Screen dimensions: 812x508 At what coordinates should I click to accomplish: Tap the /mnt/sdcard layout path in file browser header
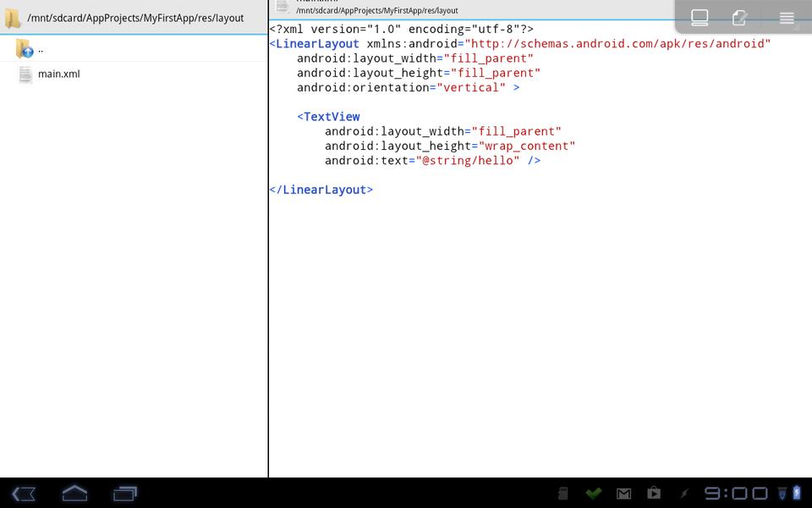click(x=135, y=18)
